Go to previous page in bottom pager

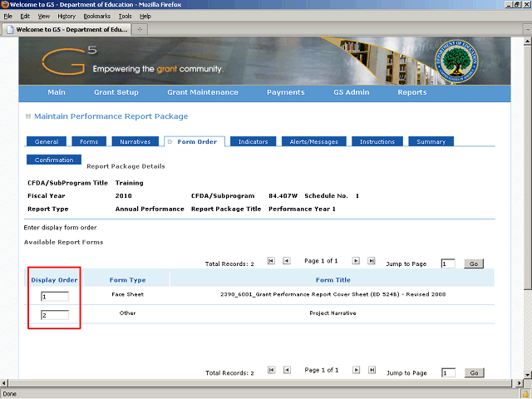point(287,370)
